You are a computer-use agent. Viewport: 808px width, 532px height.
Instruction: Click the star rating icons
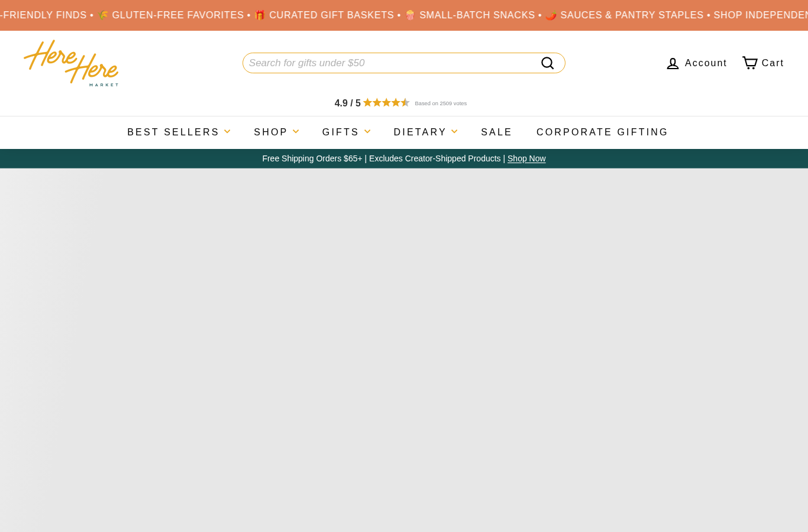[x=386, y=103]
